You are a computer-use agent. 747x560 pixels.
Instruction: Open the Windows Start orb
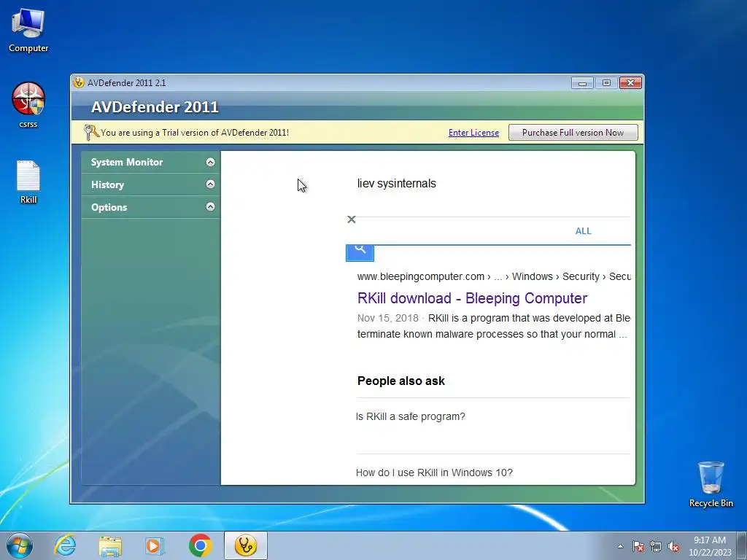tap(20, 545)
